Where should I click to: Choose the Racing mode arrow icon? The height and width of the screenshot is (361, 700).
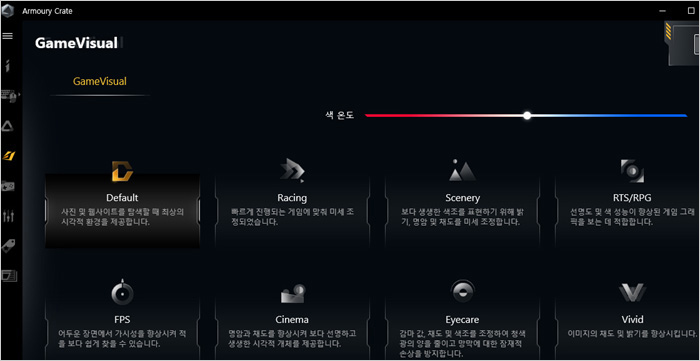point(292,171)
